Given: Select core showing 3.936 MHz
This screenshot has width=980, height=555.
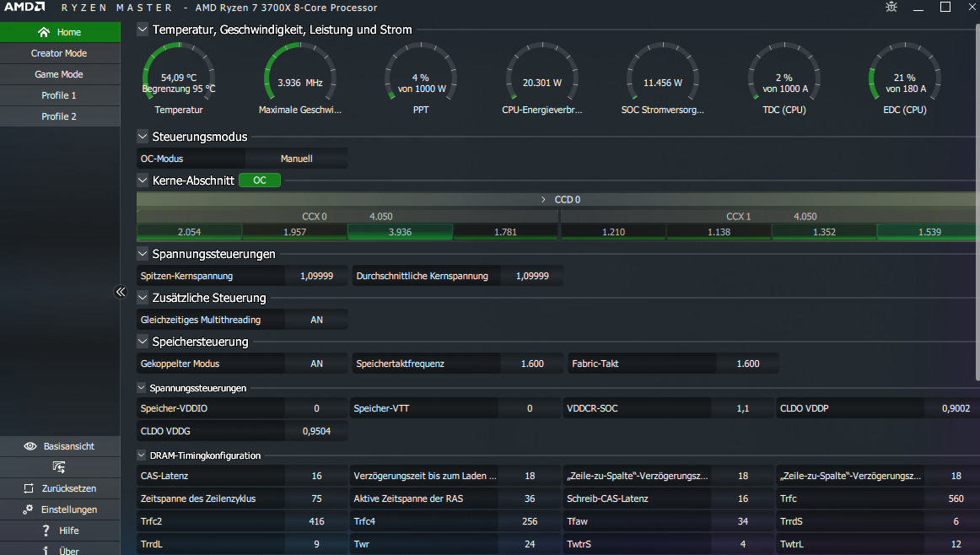Looking at the screenshot, I should coord(400,232).
